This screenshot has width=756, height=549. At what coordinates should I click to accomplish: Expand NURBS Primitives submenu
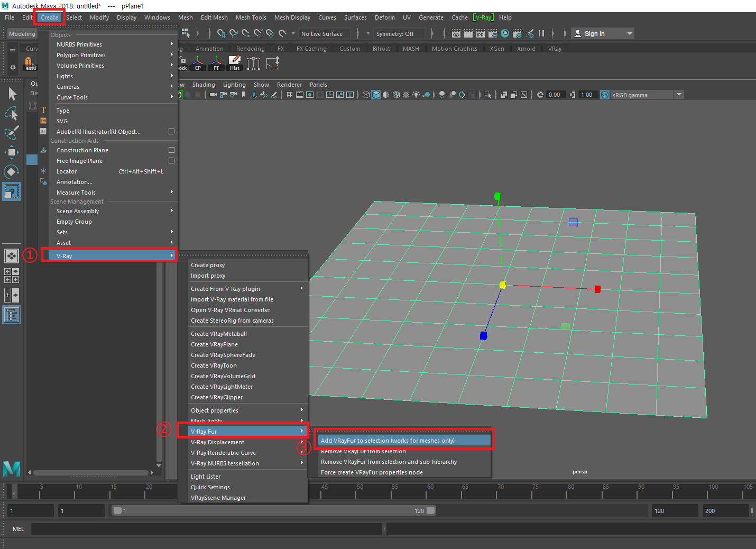(114, 44)
